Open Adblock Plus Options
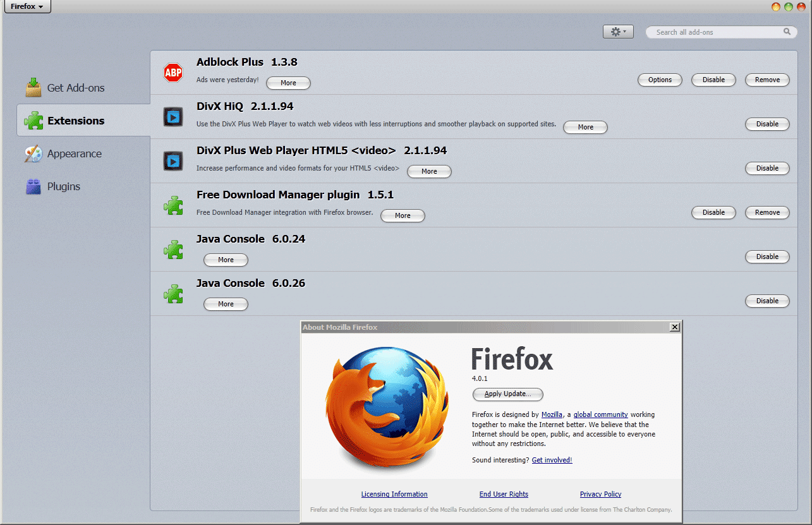The image size is (812, 525). click(660, 80)
